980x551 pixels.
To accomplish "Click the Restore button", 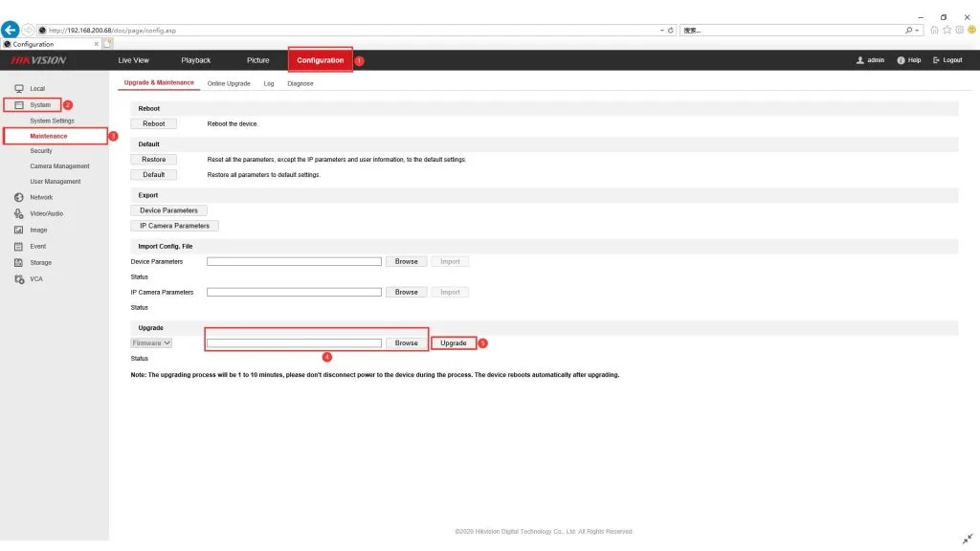I will [x=154, y=160].
